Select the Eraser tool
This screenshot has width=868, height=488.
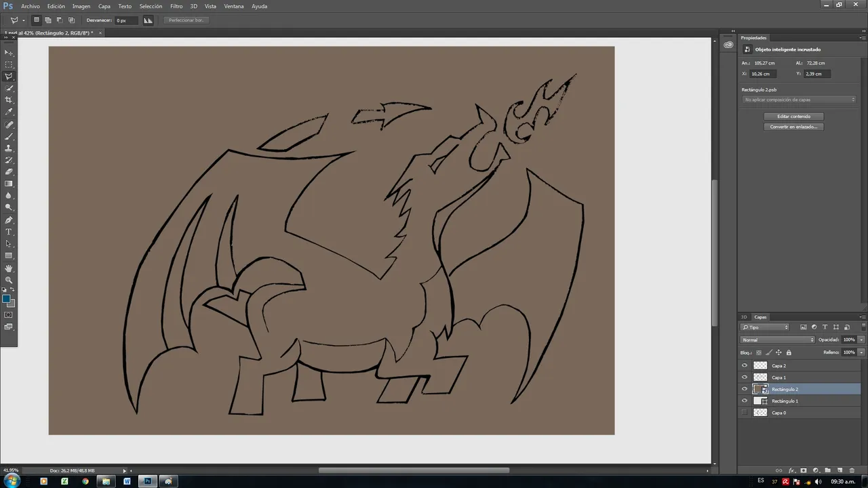tap(9, 171)
